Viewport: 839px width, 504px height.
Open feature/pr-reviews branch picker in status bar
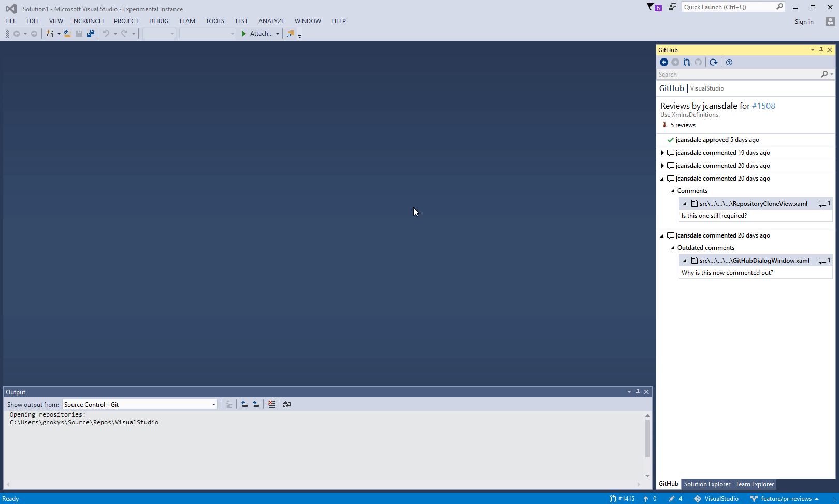(x=785, y=499)
